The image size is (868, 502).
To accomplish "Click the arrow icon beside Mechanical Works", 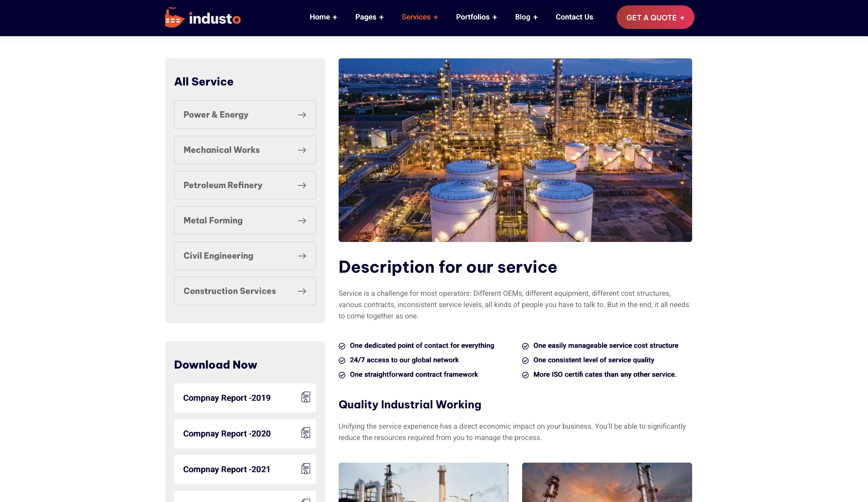I will (302, 150).
